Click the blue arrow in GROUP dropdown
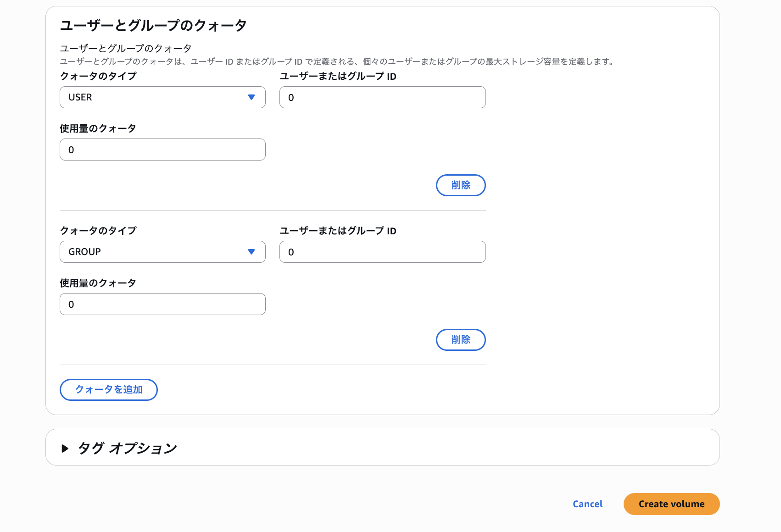Viewport: 781px width, 532px height. coord(251,252)
